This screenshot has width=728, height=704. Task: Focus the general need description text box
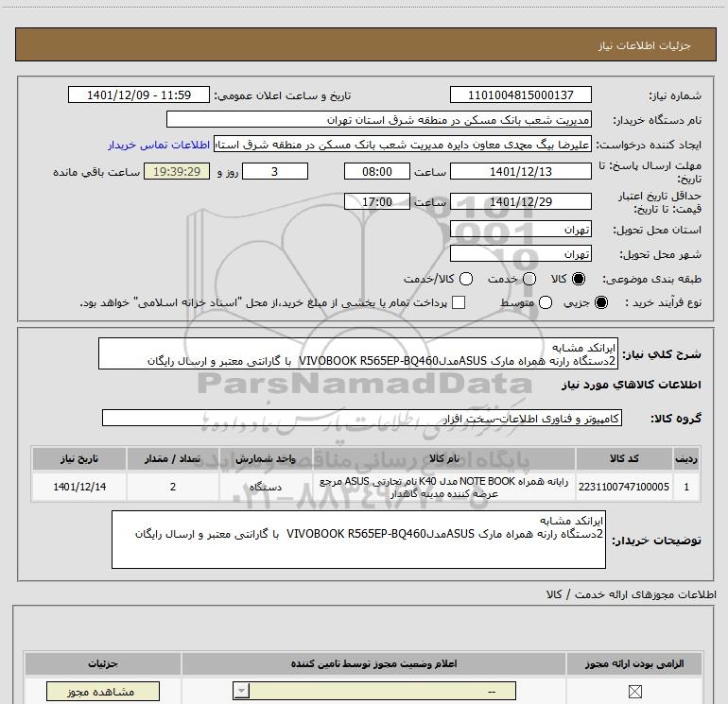(358, 354)
